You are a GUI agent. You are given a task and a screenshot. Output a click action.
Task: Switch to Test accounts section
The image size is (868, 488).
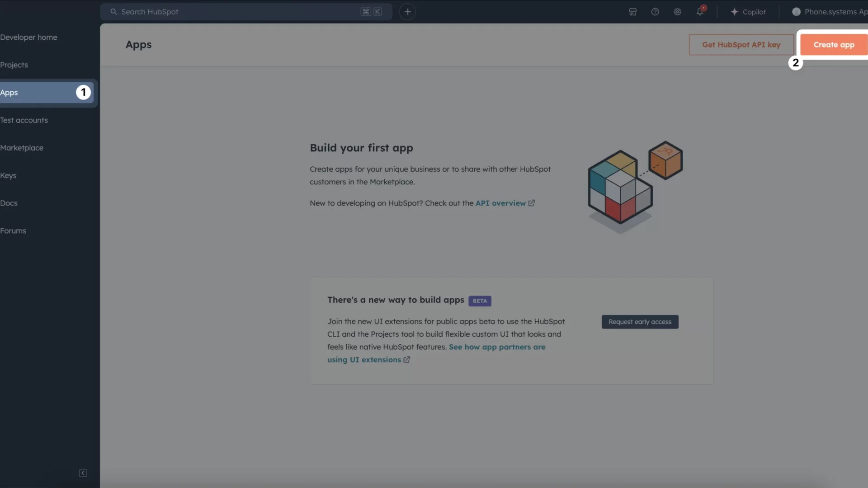click(x=24, y=120)
